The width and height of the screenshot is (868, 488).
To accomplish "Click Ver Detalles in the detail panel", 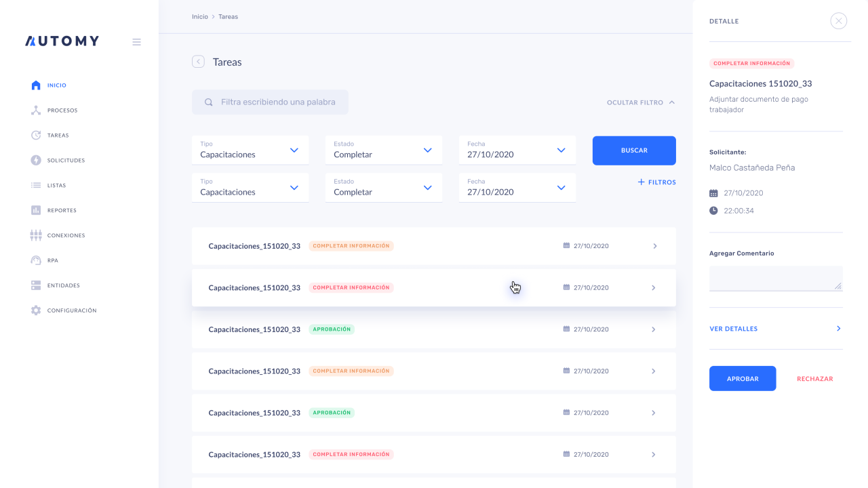I will tap(733, 329).
